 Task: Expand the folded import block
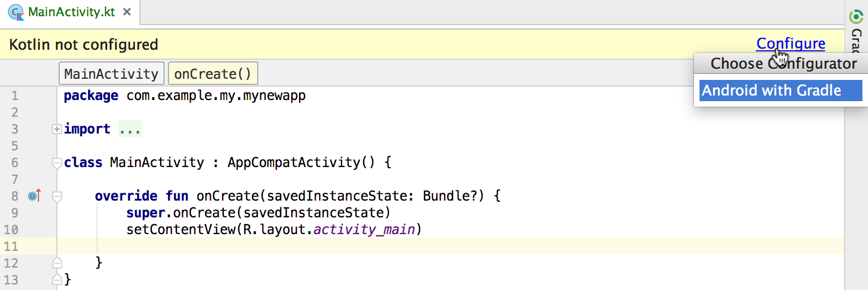tap(56, 129)
